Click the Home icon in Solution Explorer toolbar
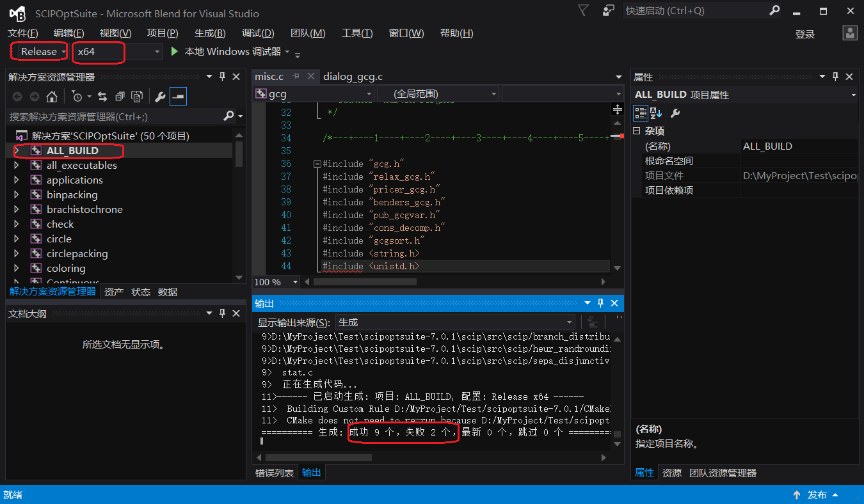This screenshot has width=864, height=504. tap(52, 96)
